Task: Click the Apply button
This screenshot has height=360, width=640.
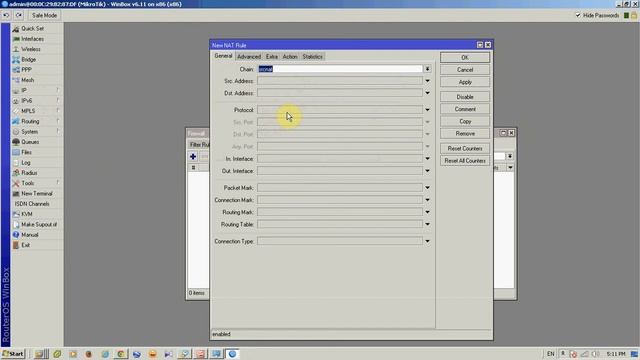Action: [x=465, y=82]
